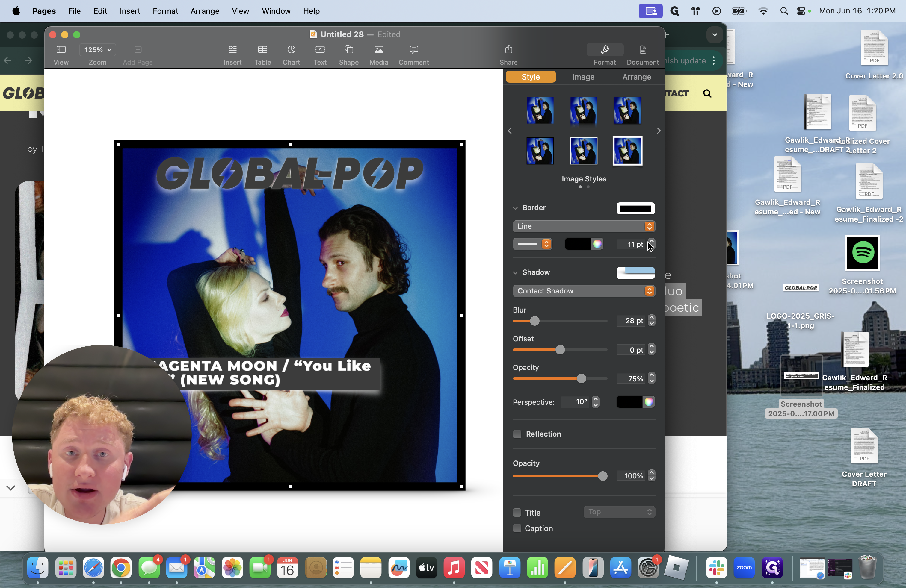Click the Blur slider
This screenshot has width=906, height=588.
click(560, 321)
